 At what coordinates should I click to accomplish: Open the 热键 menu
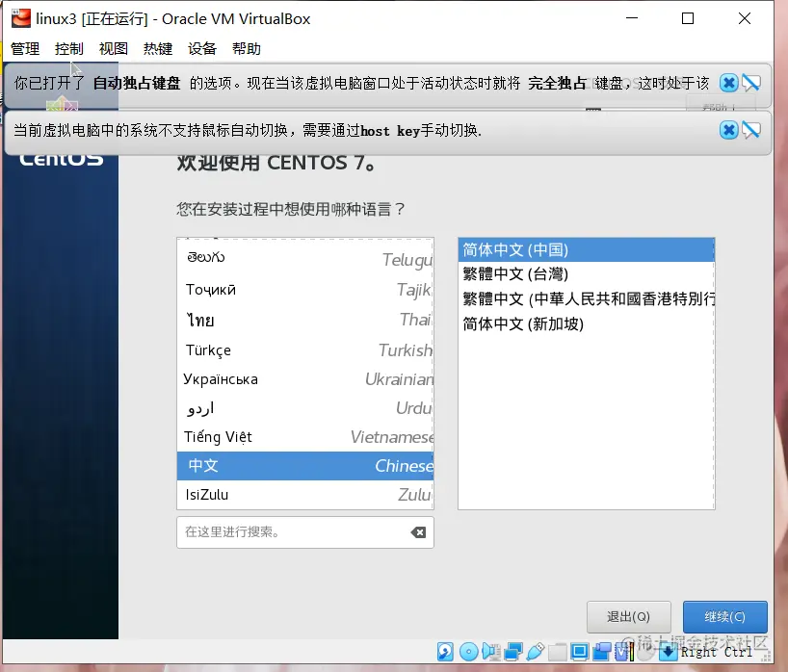pos(158,49)
